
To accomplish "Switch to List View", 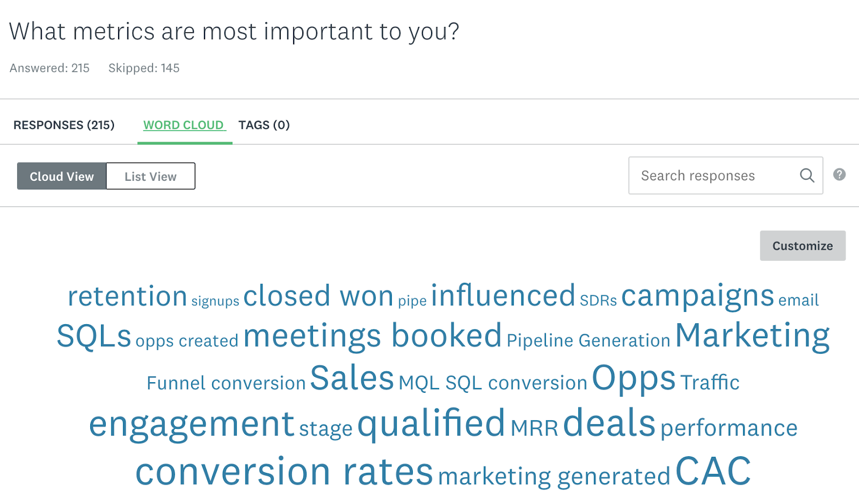I will point(150,176).
